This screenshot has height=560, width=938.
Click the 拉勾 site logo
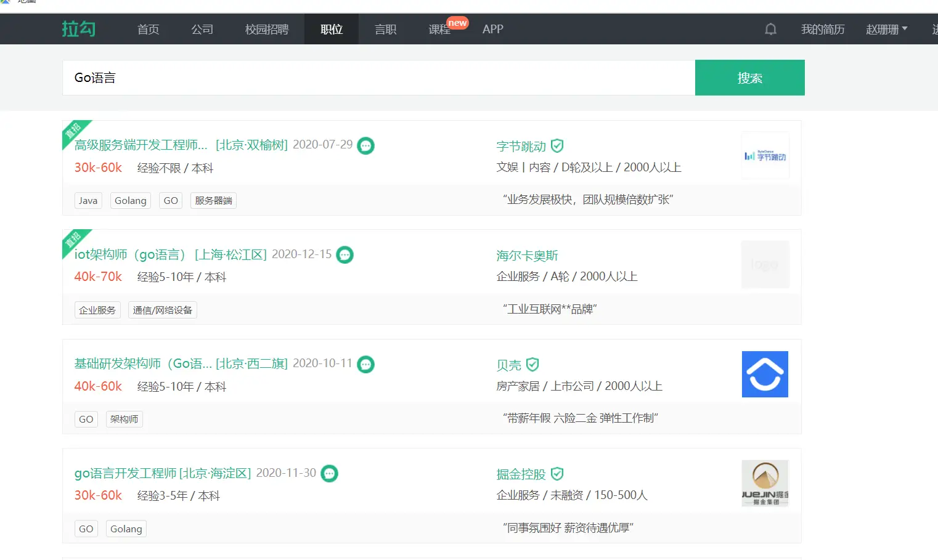click(x=79, y=29)
